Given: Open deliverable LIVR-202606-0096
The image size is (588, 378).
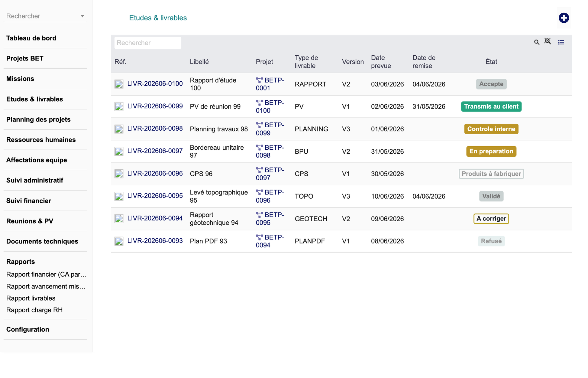Looking at the screenshot, I should click(155, 174).
